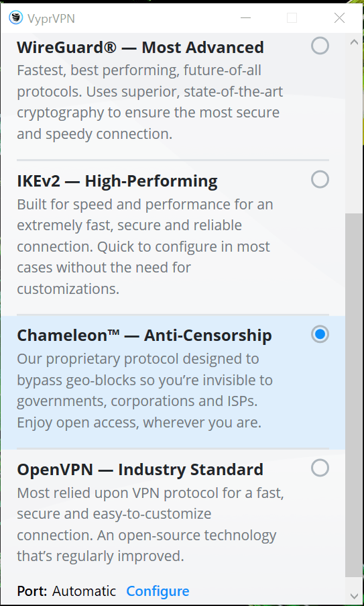Click the scrollbar down arrow

pyautogui.click(x=354, y=596)
